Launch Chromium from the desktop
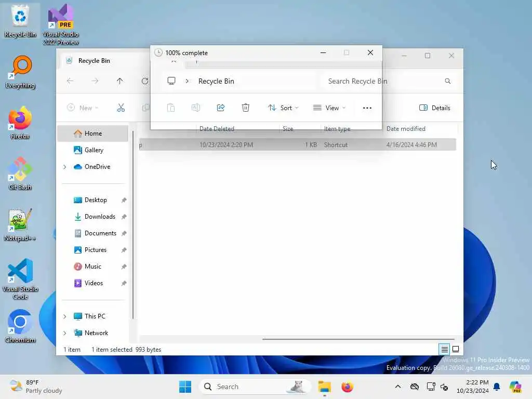 20,326
